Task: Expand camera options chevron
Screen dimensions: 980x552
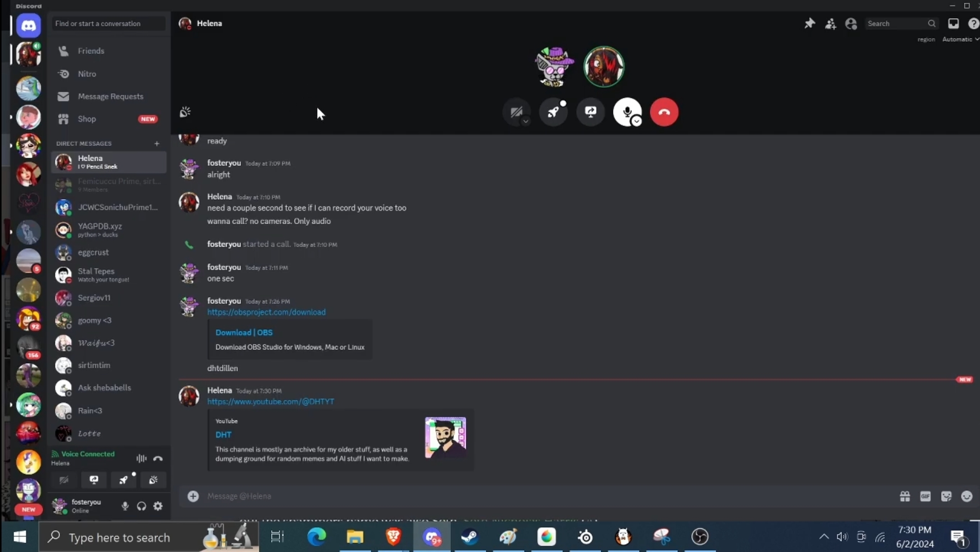Action: pyautogui.click(x=526, y=121)
